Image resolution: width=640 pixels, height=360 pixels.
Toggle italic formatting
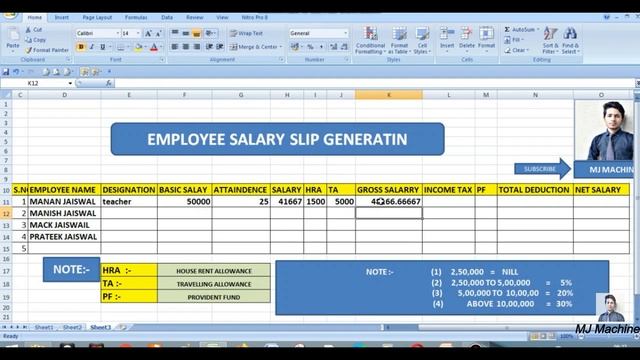tap(92, 47)
